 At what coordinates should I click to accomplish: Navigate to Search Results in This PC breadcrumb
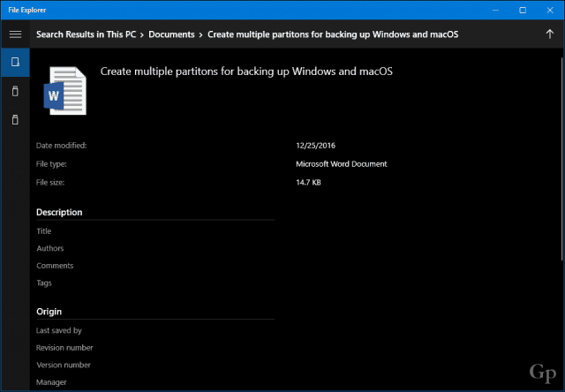pyautogui.click(x=87, y=34)
